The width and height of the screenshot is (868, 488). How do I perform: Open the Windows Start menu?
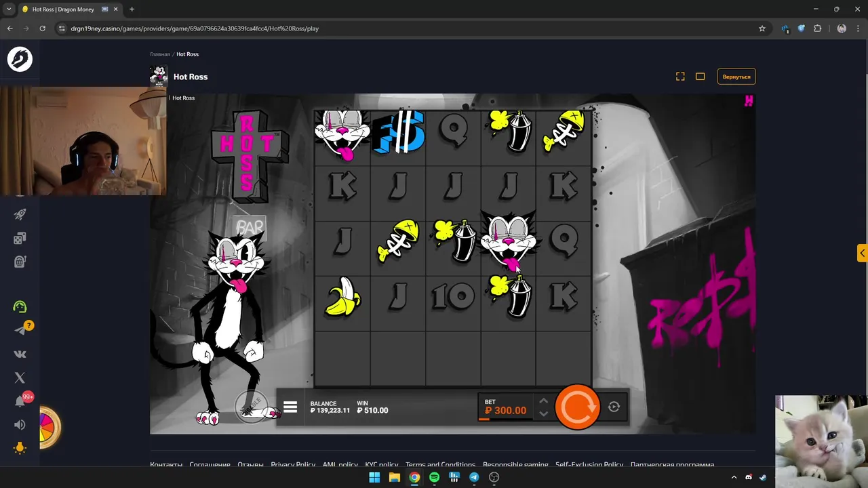374,477
